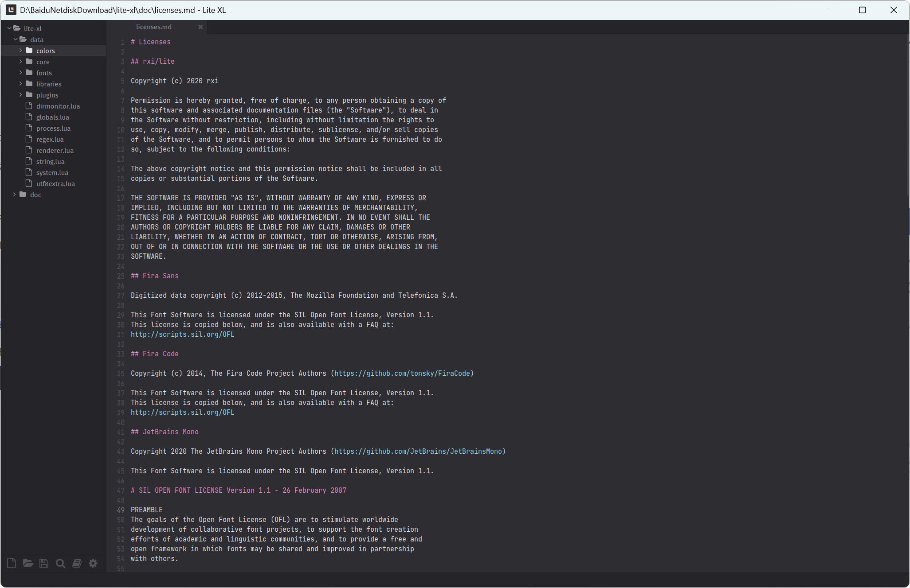Collapse the lite-xl root folder chevron
910x588 pixels.
click(x=9, y=28)
